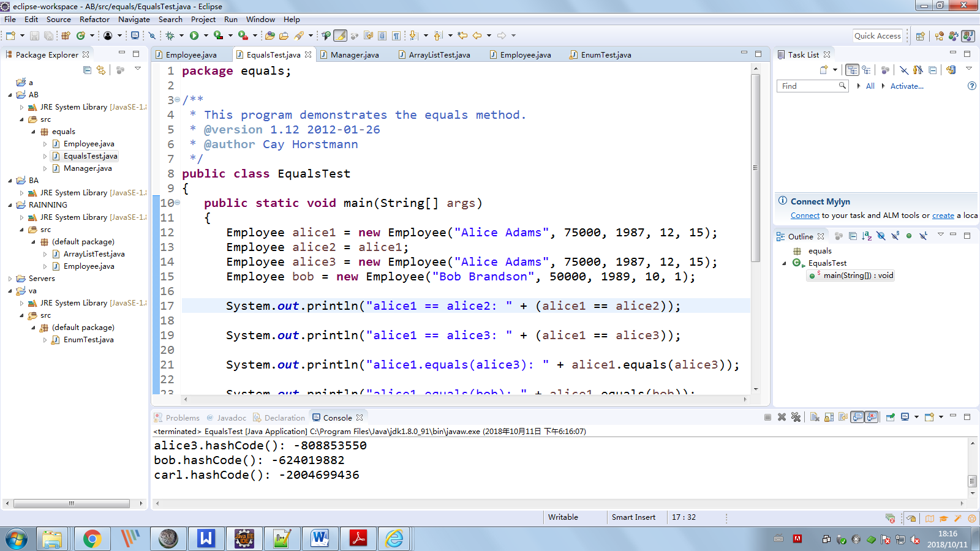The height and width of the screenshot is (551, 980).
Task: Click Next Annotation arrow icon
Action: (413, 36)
